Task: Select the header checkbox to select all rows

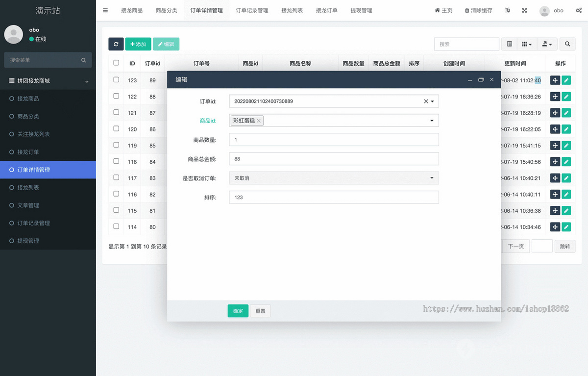Action: tap(116, 63)
